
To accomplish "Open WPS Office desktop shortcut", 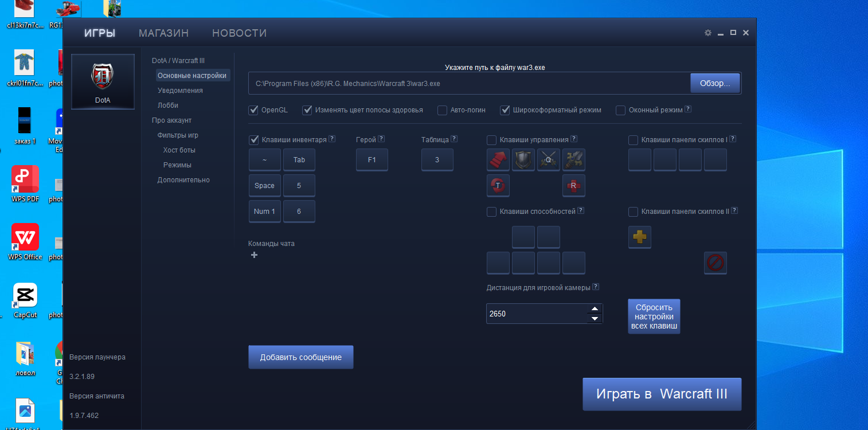I will pyautogui.click(x=25, y=241).
